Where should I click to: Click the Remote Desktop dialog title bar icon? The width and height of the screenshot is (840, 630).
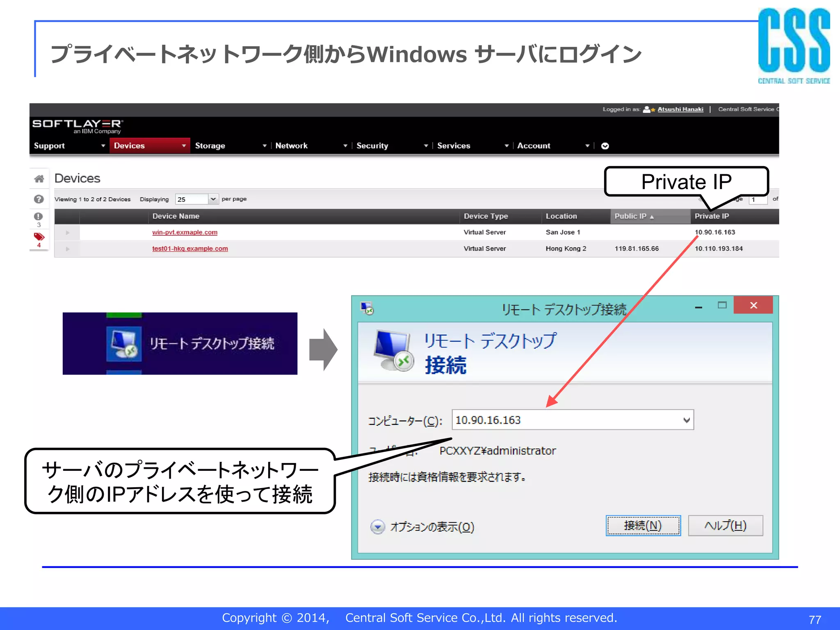[x=367, y=308]
